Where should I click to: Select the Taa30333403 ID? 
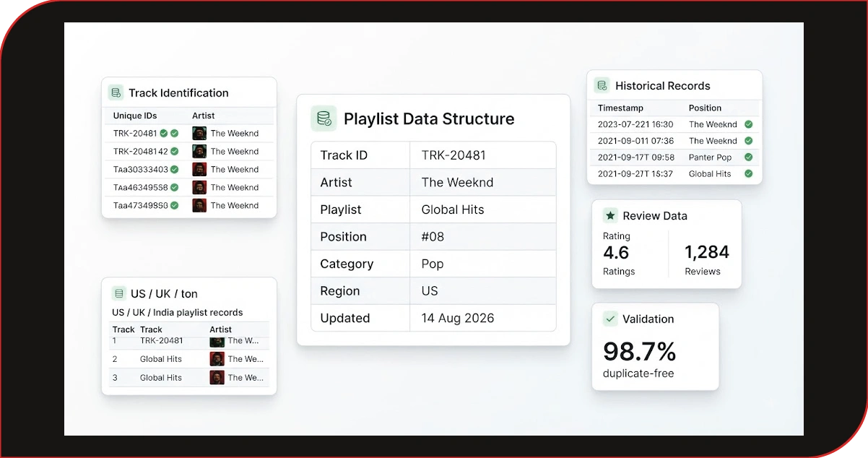(141, 170)
